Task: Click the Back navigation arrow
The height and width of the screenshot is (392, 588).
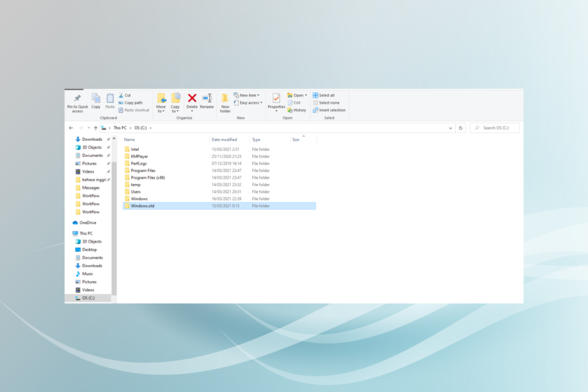Action: pyautogui.click(x=70, y=127)
